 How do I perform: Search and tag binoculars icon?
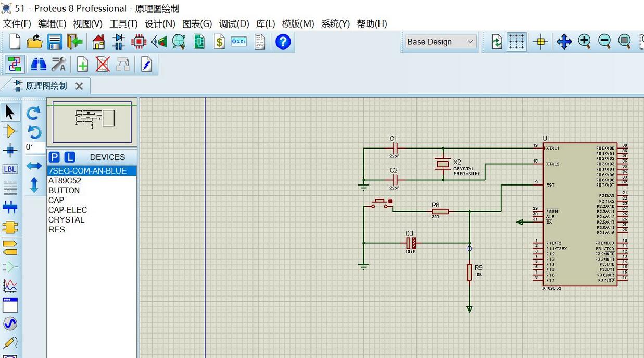[x=39, y=65]
